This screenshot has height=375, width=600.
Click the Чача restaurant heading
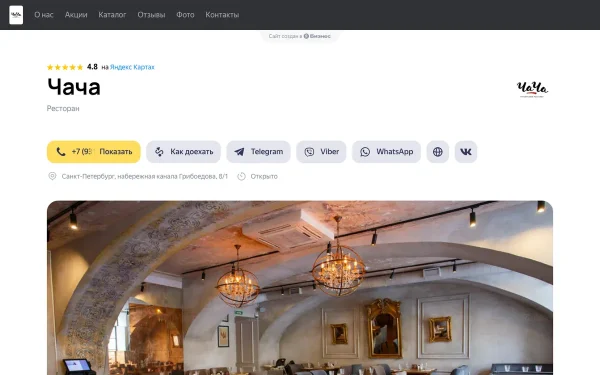point(74,87)
